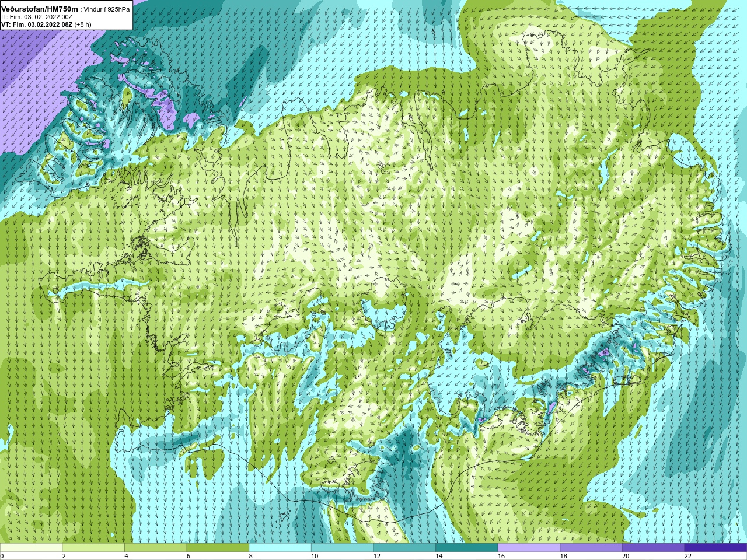
Task: Select the light lime 2–4 legend swatch
Action: pyautogui.click(x=93, y=548)
